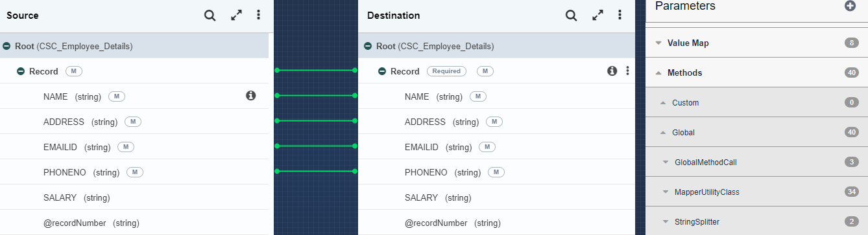Search fields in the Destination panel
This screenshot has width=868, height=235.
pos(571,16)
